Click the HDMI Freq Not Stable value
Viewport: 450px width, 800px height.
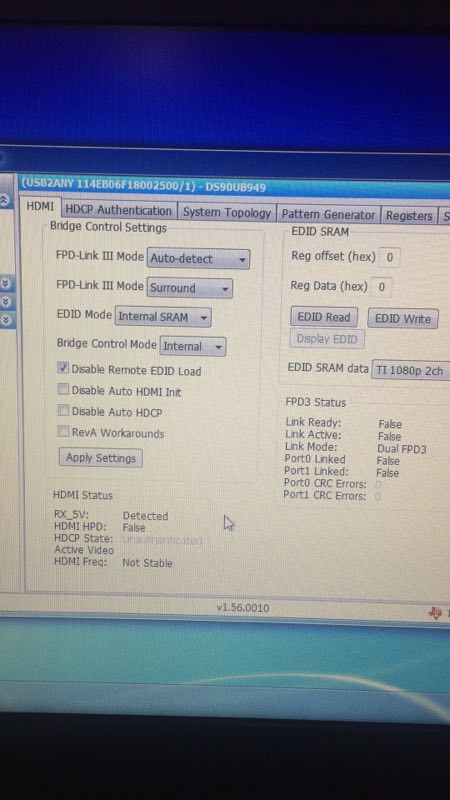pyautogui.click(x=147, y=563)
